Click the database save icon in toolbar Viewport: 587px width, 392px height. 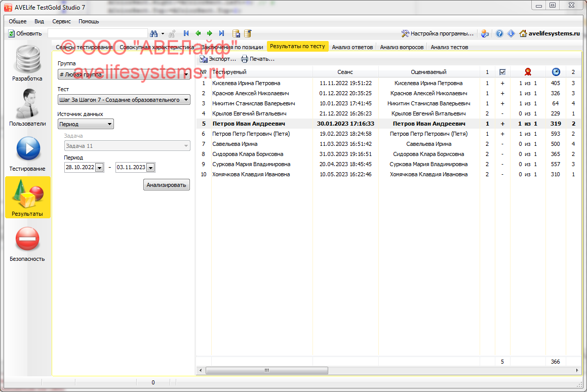pyautogui.click(x=236, y=33)
